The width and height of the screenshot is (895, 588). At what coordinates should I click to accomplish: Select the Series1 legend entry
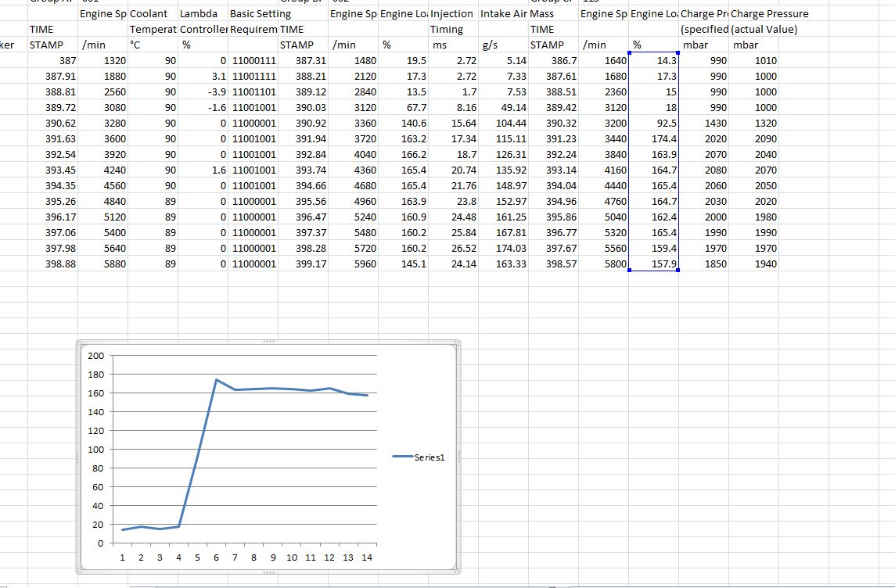[419, 457]
